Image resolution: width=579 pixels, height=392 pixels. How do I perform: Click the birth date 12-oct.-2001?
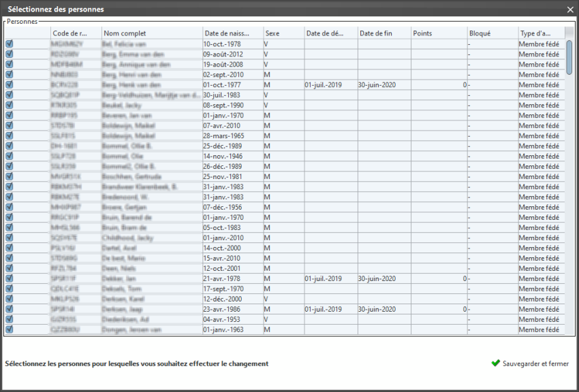click(x=233, y=268)
